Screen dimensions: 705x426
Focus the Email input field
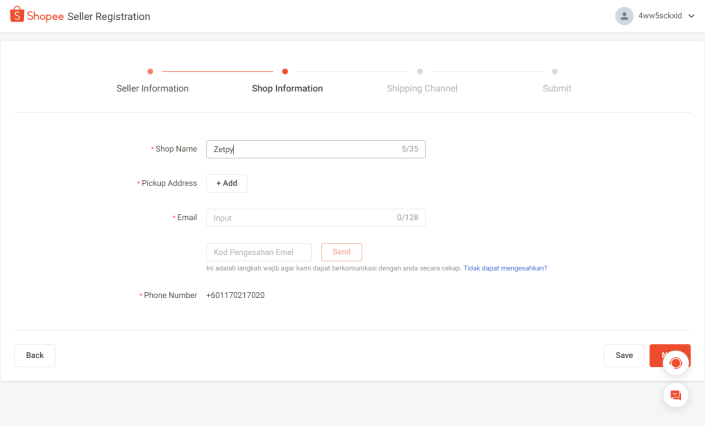pyautogui.click(x=300, y=217)
